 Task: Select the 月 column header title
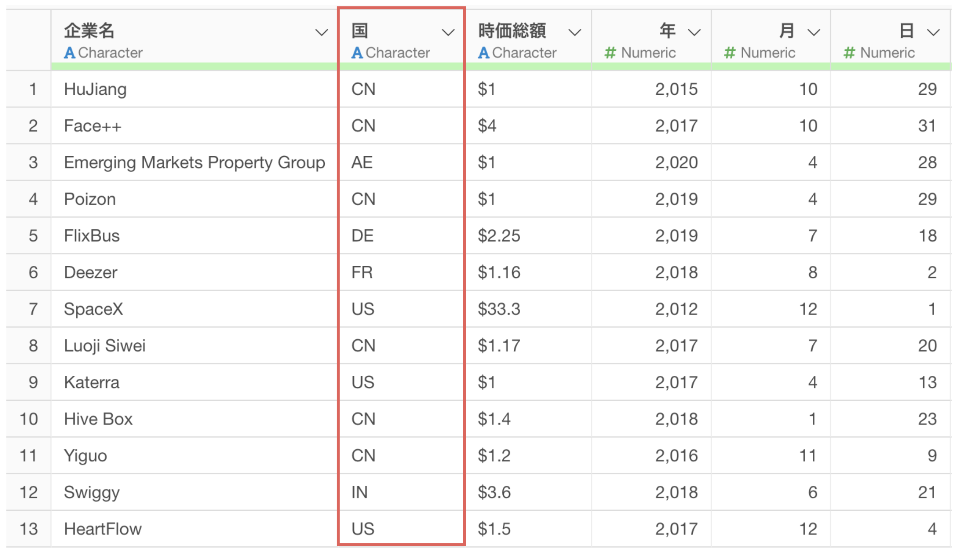[x=787, y=31]
